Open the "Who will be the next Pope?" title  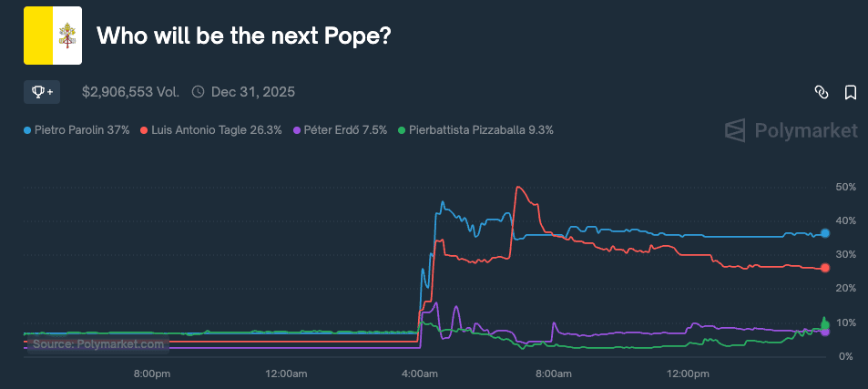(244, 36)
